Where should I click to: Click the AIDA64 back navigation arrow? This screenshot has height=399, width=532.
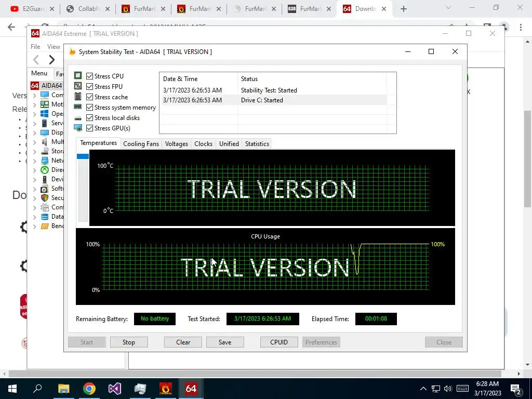point(36,60)
